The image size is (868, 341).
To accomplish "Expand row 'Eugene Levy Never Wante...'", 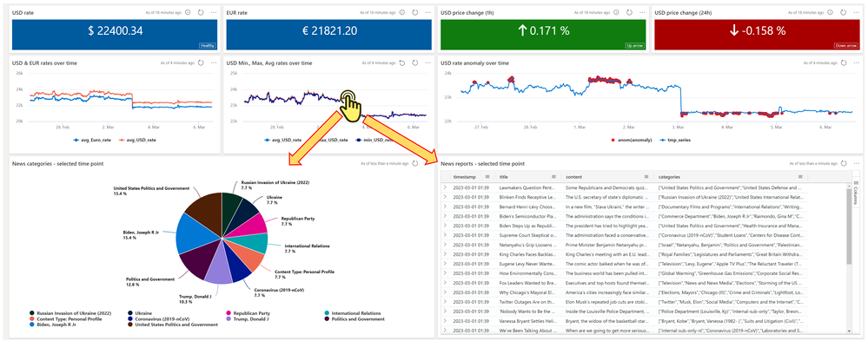I will pos(445,264).
